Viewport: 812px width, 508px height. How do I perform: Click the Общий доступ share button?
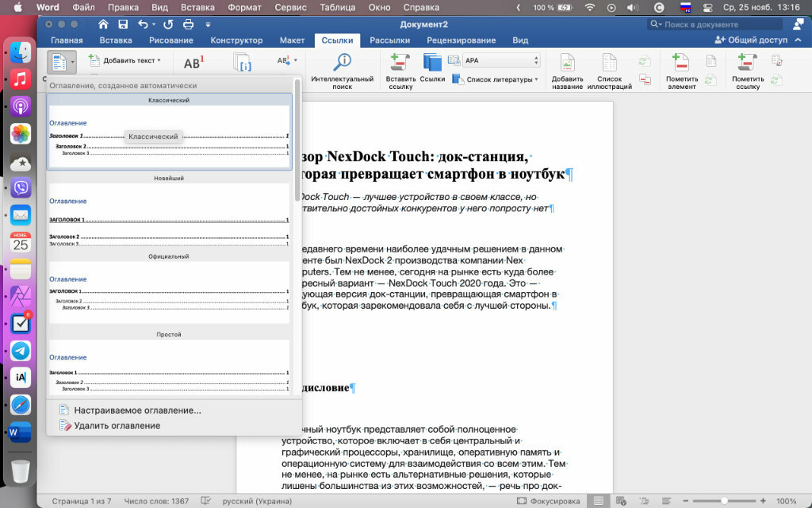pyautogui.click(x=751, y=40)
